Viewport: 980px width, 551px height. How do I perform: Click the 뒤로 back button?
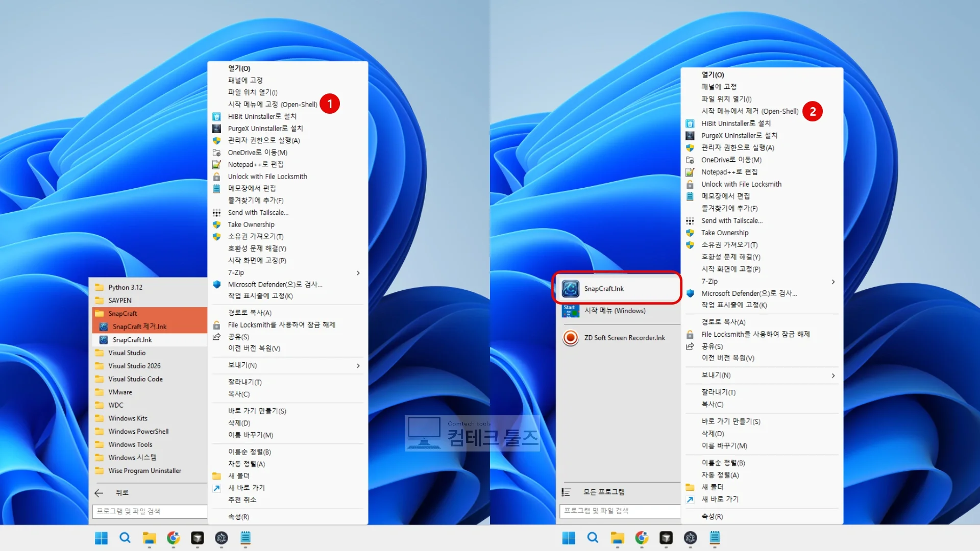(x=150, y=493)
